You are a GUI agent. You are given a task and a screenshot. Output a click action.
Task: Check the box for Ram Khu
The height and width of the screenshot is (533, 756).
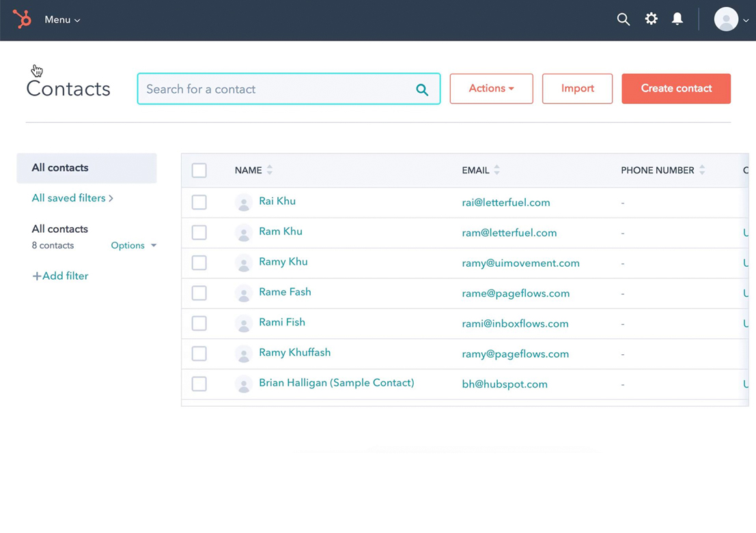click(199, 233)
